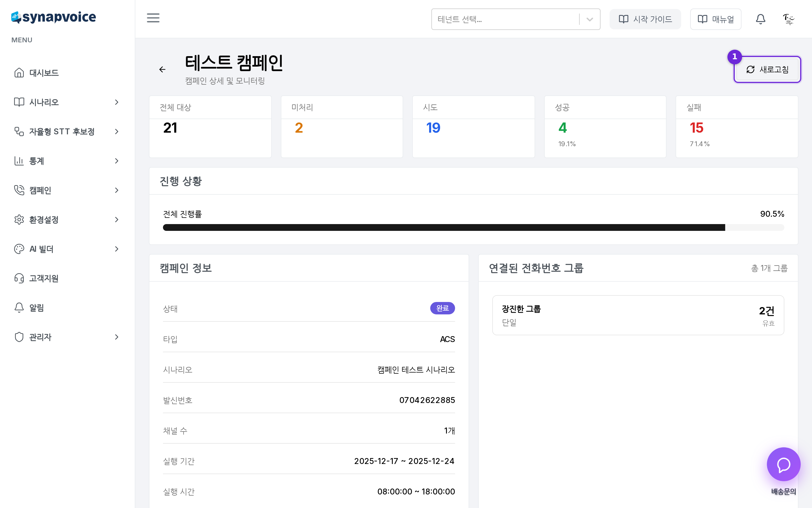Click the 90.5% progress value

click(x=772, y=214)
